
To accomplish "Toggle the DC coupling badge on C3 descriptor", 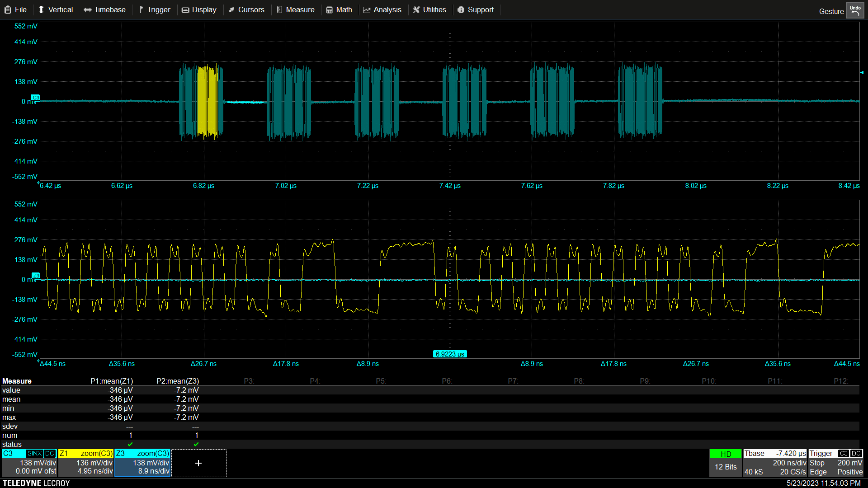I will coord(50,454).
